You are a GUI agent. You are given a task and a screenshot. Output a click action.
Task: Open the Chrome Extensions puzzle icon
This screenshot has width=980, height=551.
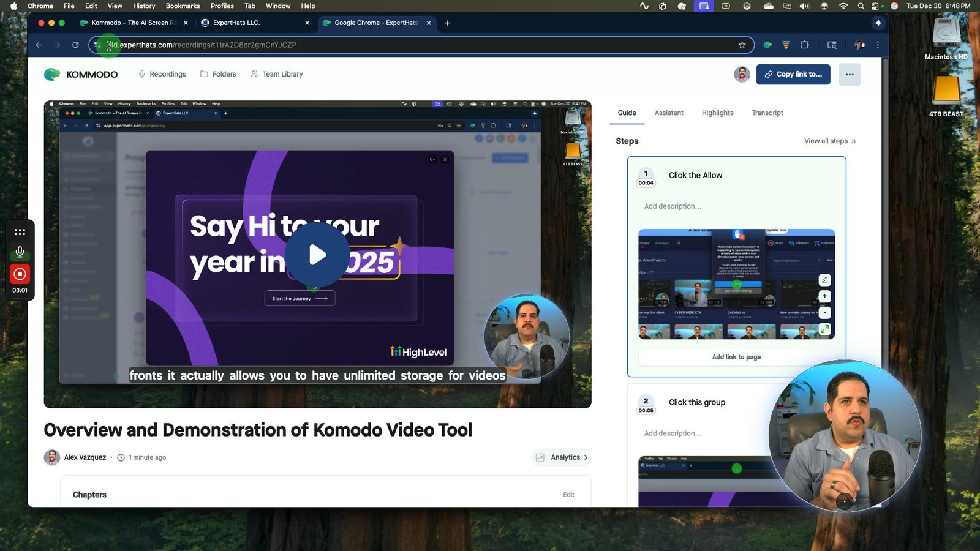pos(805,45)
